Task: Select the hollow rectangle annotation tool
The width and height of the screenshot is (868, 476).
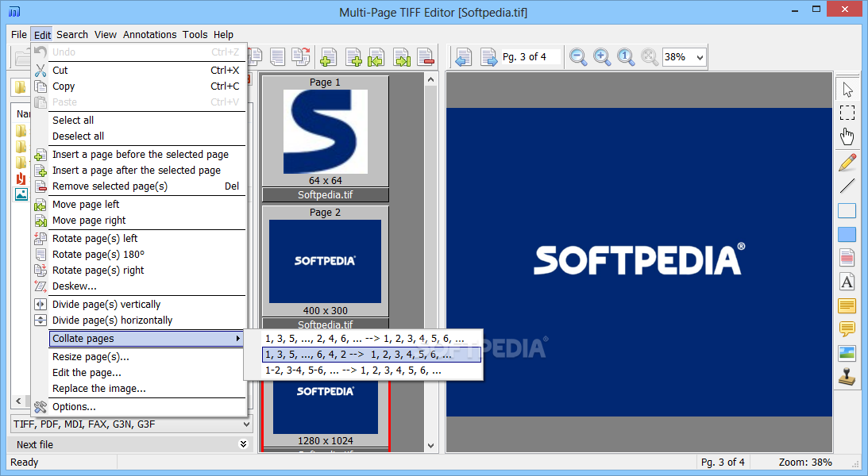Action: (847, 211)
